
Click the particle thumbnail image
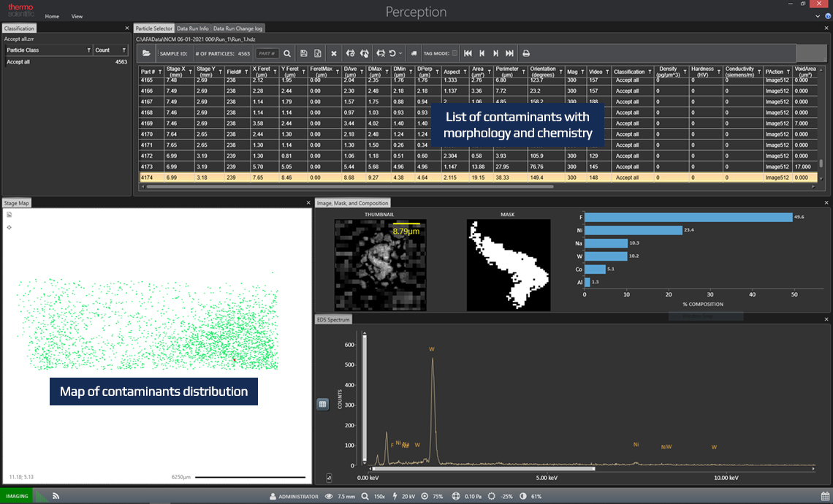coord(381,265)
